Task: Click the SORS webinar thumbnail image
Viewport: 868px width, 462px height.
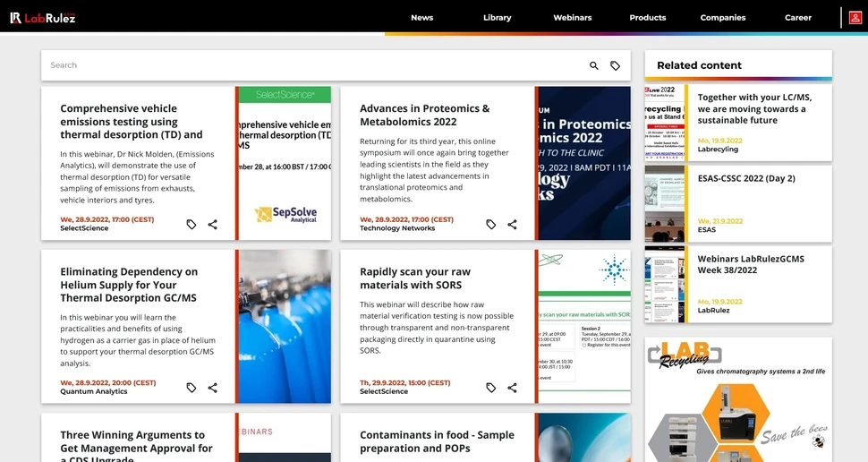Action: pyautogui.click(x=584, y=327)
